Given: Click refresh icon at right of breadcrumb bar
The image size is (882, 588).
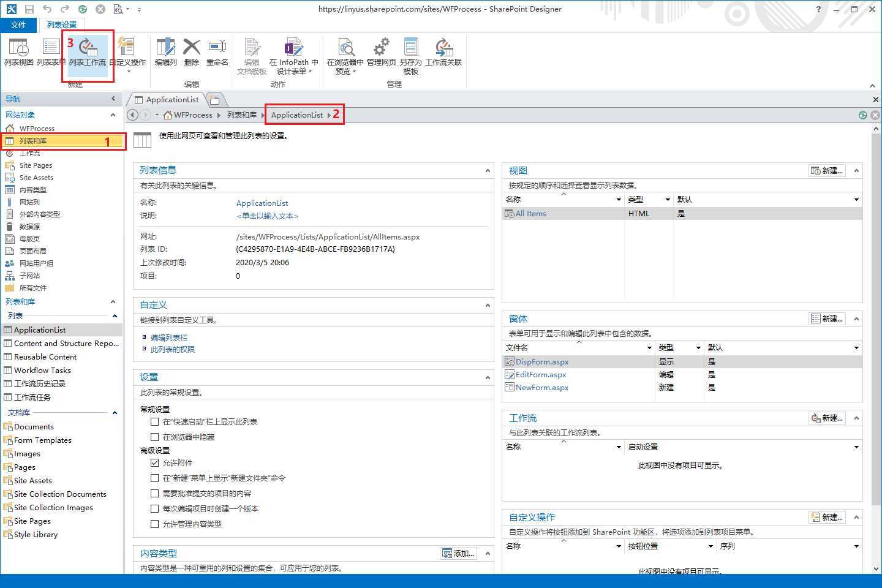Looking at the screenshot, I should [863, 115].
